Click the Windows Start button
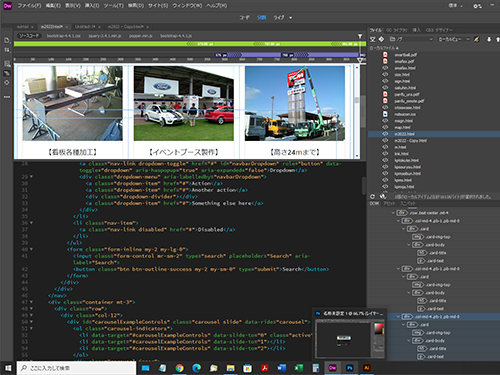The height and width of the screenshot is (375, 500). [x=8, y=368]
